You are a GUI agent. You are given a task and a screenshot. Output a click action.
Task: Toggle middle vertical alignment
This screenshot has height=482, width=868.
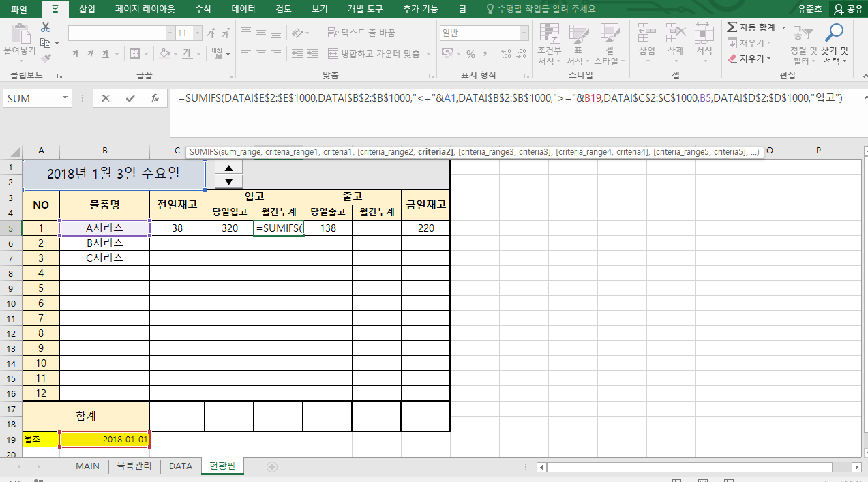[262, 33]
